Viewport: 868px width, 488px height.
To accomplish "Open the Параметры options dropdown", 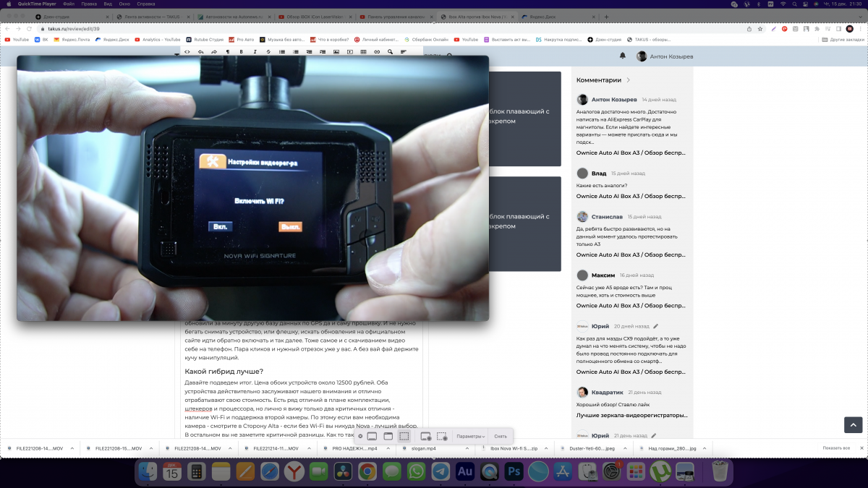I will (x=470, y=437).
